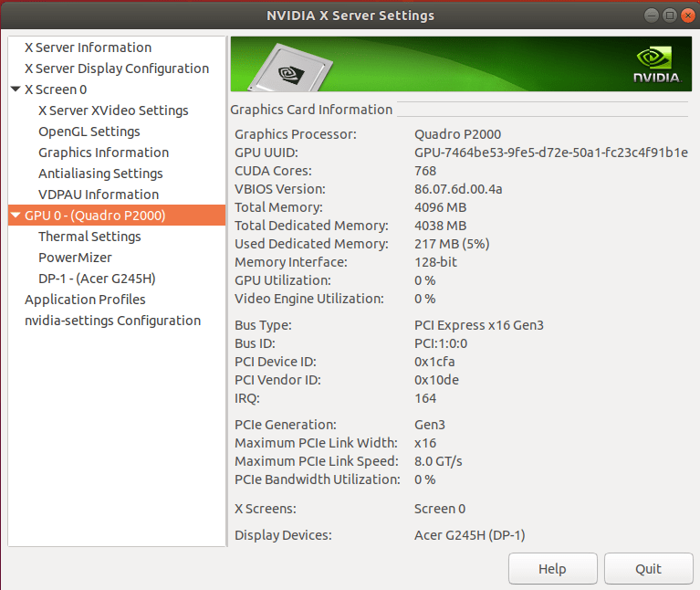700x590 pixels.
Task: Open OpenGL Settings page
Action: coord(89,132)
